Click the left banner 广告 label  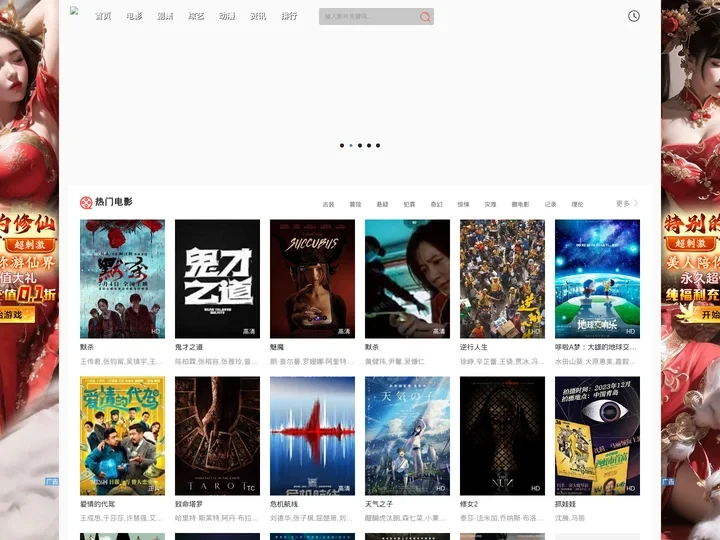(52, 482)
